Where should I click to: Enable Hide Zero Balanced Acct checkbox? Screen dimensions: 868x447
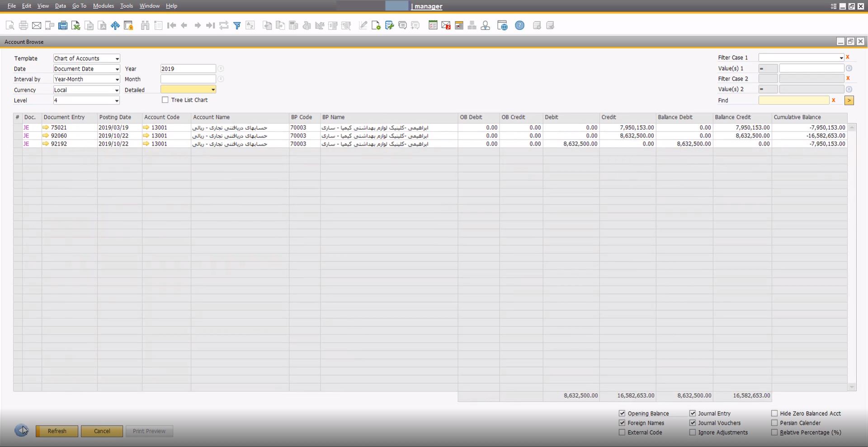pos(774,414)
